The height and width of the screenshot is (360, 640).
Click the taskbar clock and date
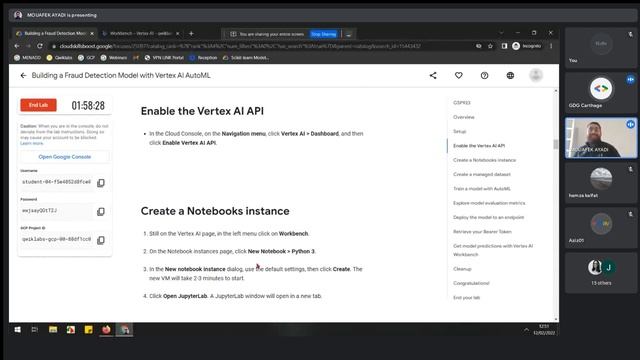click(544, 330)
